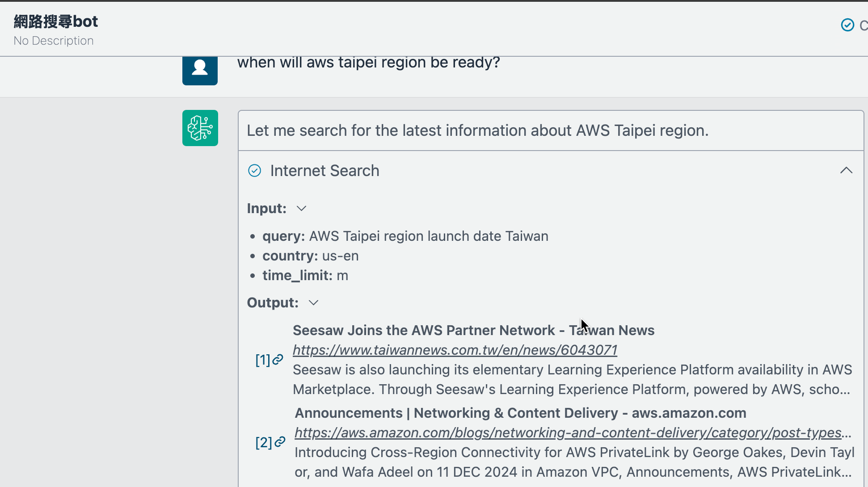
Task: Click the checkmark icon in top right header
Action: point(847,25)
